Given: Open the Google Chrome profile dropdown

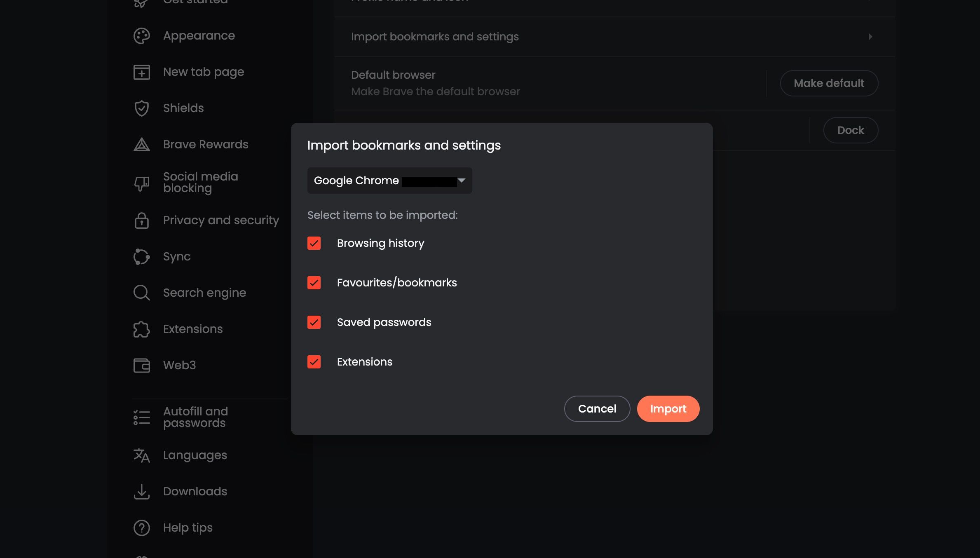Looking at the screenshot, I should coord(389,181).
